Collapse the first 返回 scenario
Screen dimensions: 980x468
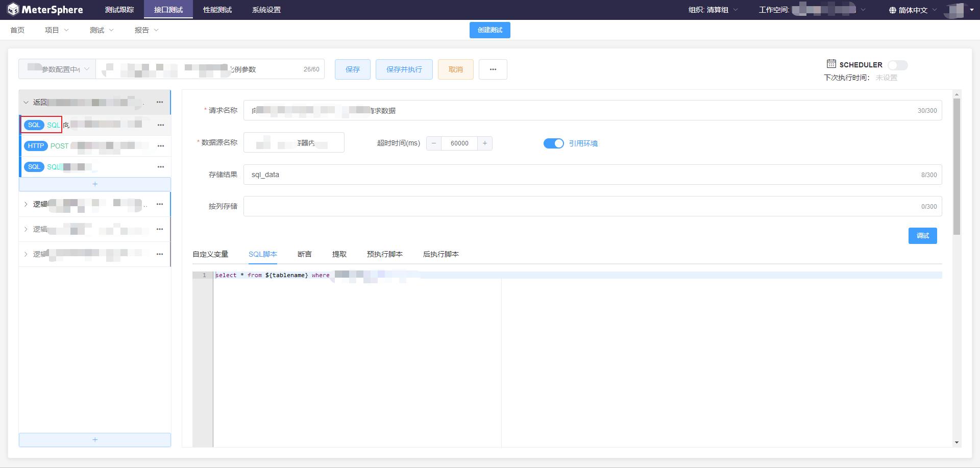point(26,103)
